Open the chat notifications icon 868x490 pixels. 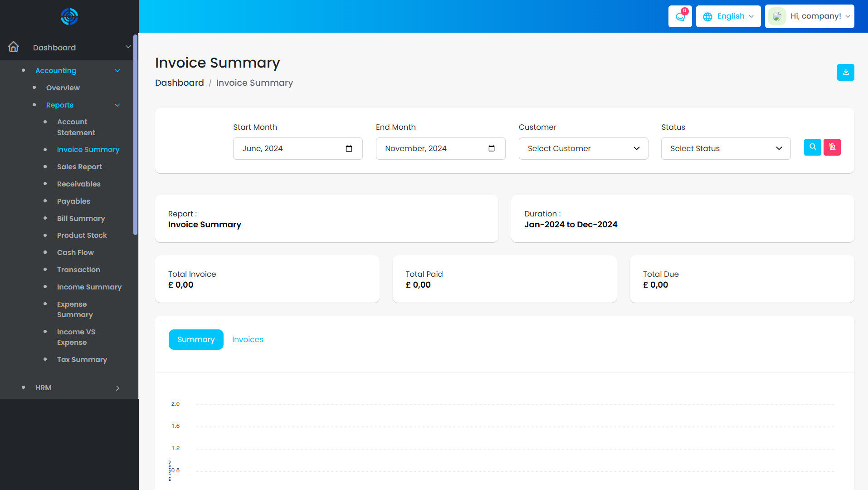tap(680, 16)
